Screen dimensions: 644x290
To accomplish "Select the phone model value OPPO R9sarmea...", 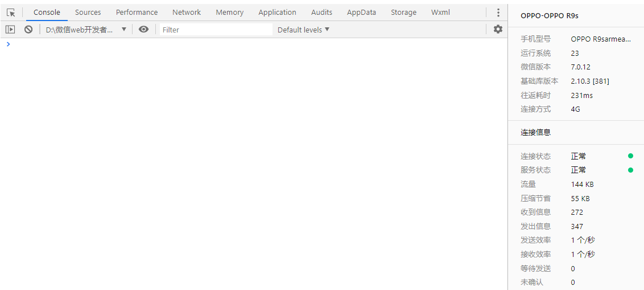I will click(600, 39).
